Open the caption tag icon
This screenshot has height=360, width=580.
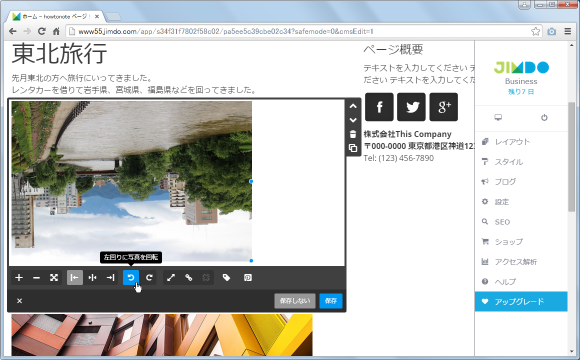226,277
